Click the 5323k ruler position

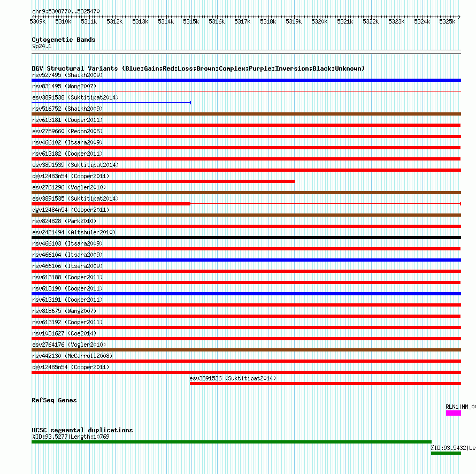coord(396,21)
